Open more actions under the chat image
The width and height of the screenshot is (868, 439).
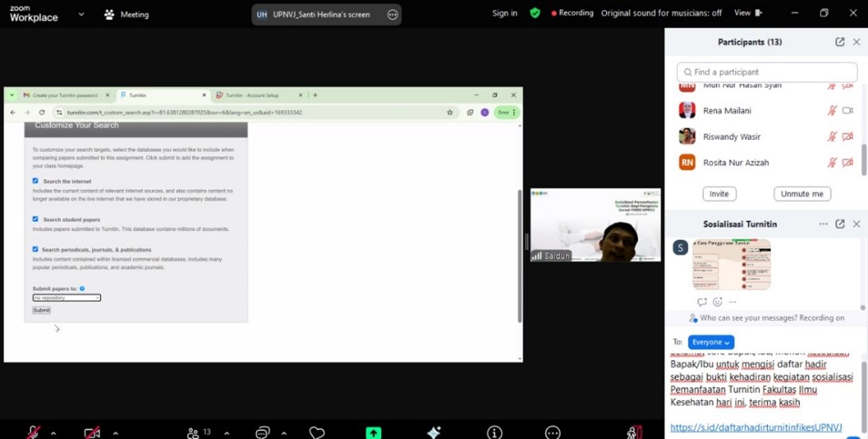pyautogui.click(x=733, y=301)
